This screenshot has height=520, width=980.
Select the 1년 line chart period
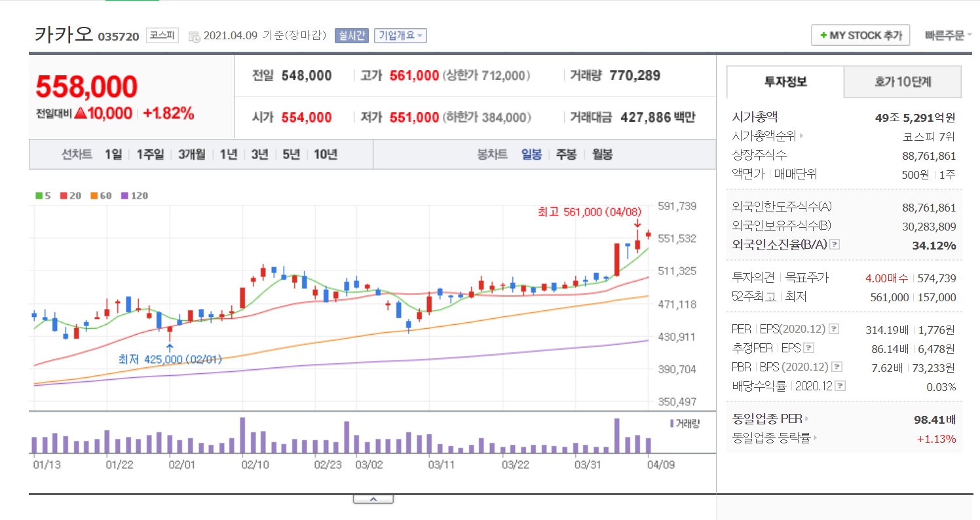click(x=229, y=155)
